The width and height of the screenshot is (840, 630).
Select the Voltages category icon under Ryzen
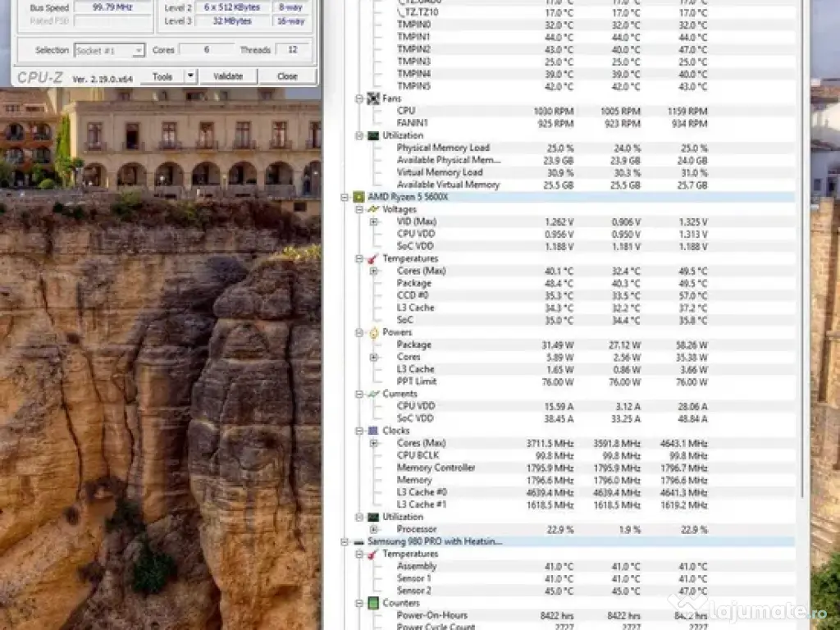coord(373,209)
